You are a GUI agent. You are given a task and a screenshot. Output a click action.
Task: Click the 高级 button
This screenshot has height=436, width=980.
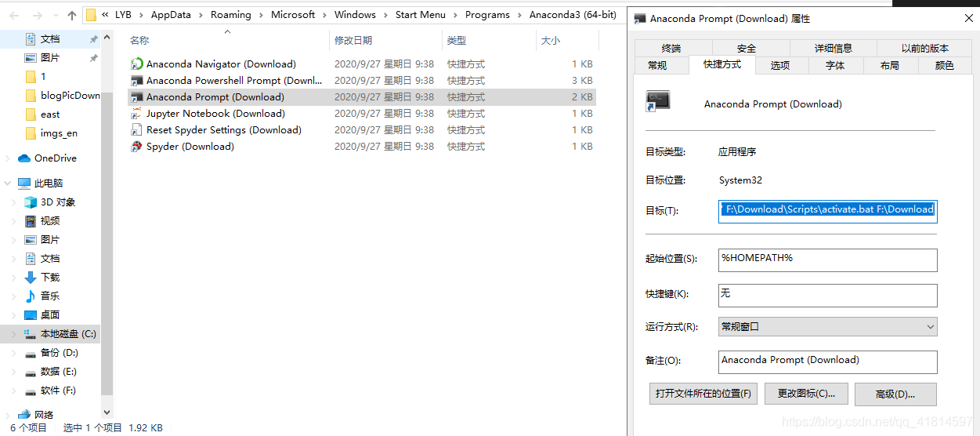895,394
